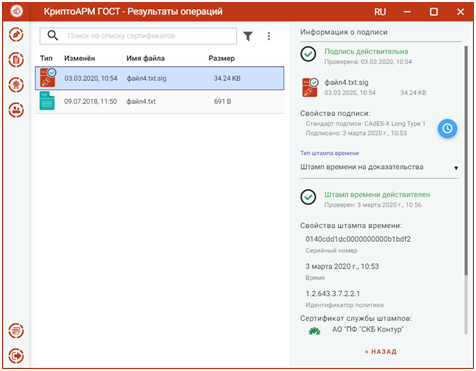Sort by the Имя файла column header
Screen dimensions: 476x371
pyautogui.click(x=146, y=58)
